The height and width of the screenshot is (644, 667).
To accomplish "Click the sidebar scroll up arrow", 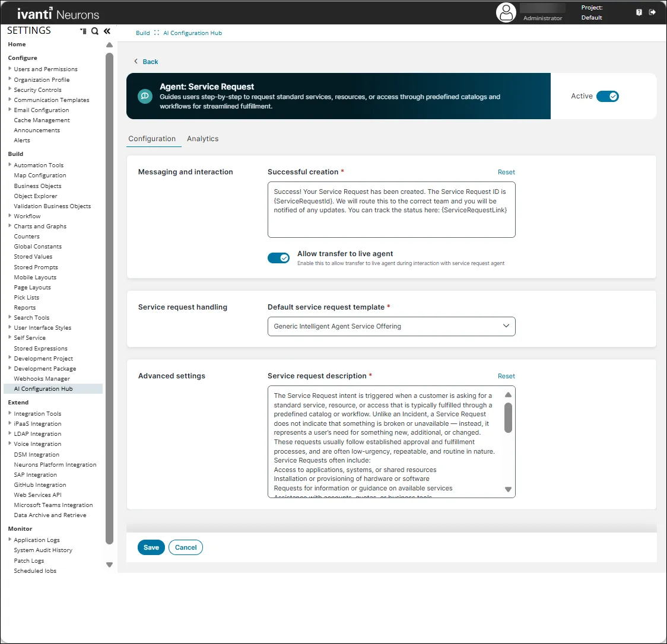I will [x=109, y=45].
